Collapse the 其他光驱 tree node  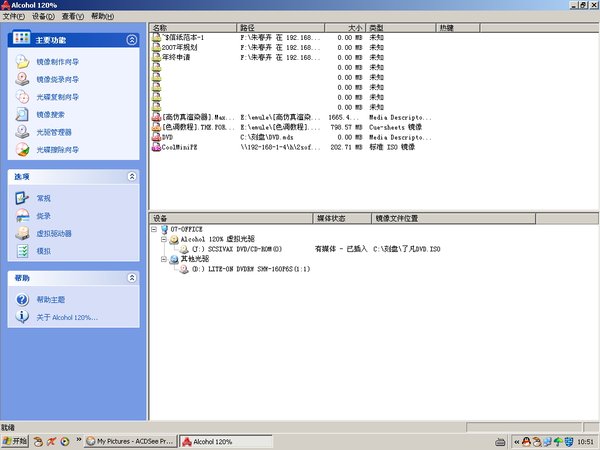click(164, 259)
